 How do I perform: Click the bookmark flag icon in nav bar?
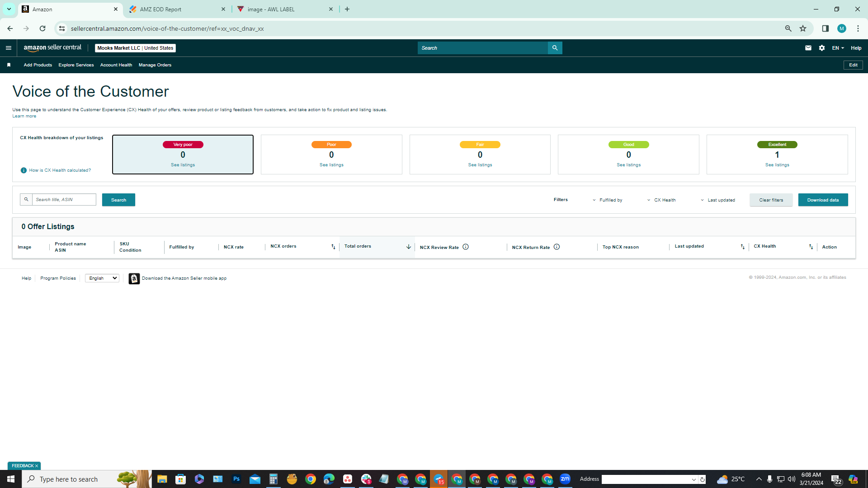9,65
